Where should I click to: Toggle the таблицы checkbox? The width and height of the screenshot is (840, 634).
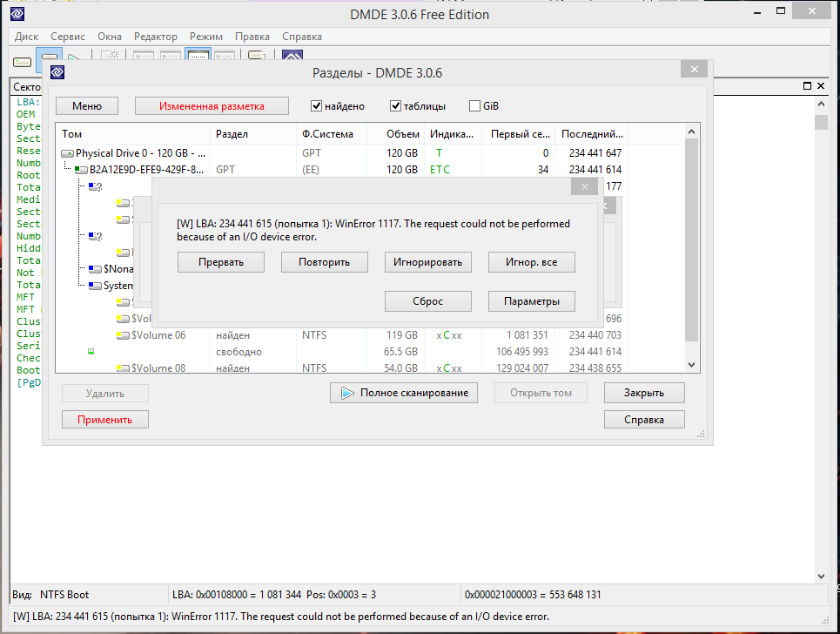pyautogui.click(x=395, y=106)
